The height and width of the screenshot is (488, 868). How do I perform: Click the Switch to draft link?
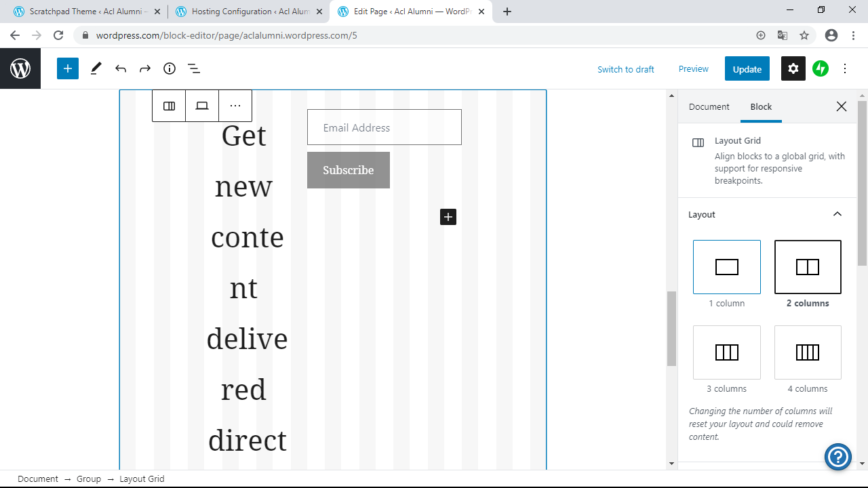pos(626,69)
